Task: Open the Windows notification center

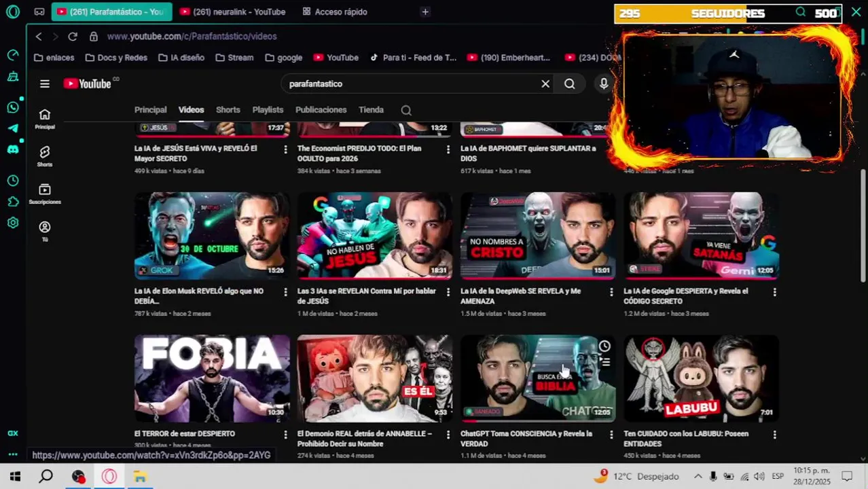Action: tap(847, 477)
